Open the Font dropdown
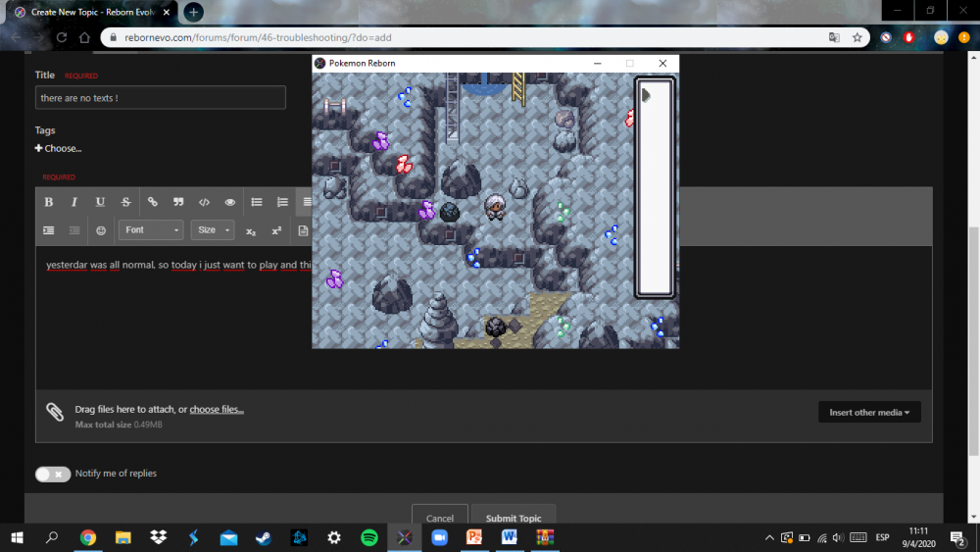 click(x=151, y=230)
